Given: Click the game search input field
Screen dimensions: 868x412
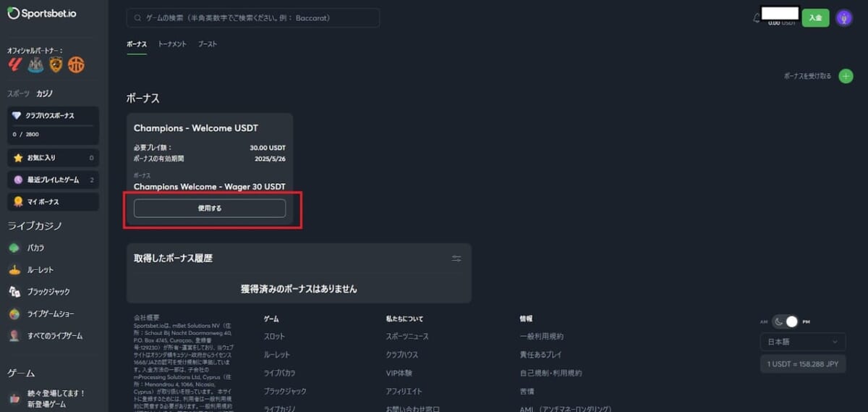Looking at the screenshot, I should point(253,17).
